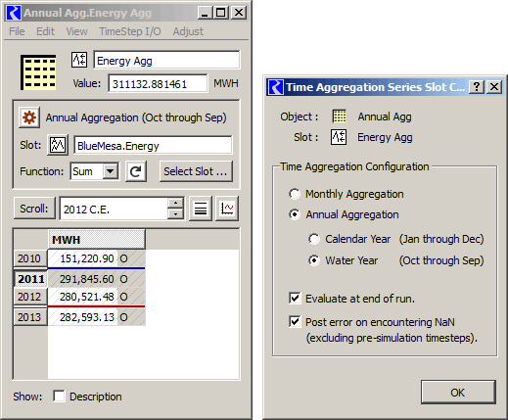Open the Adjust menu
This screenshot has width=508, height=420.
click(188, 31)
